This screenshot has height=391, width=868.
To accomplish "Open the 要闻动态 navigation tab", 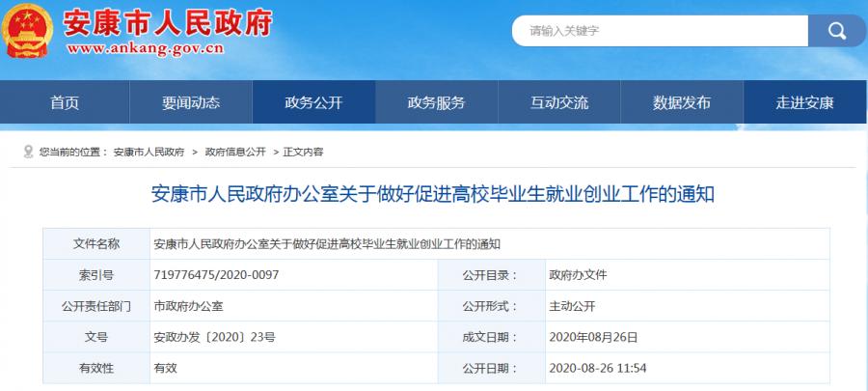I will click(x=191, y=102).
